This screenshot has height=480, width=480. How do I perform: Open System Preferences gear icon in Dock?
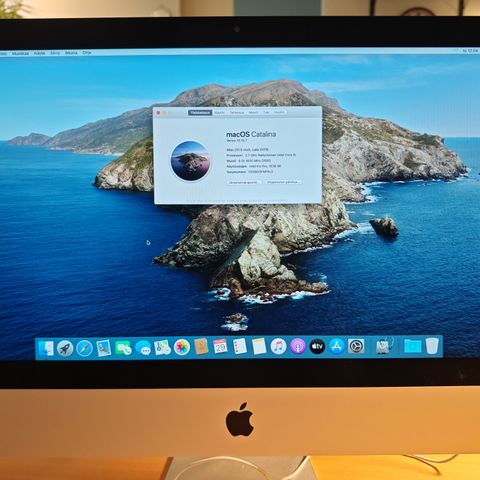(x=356, y=346)
